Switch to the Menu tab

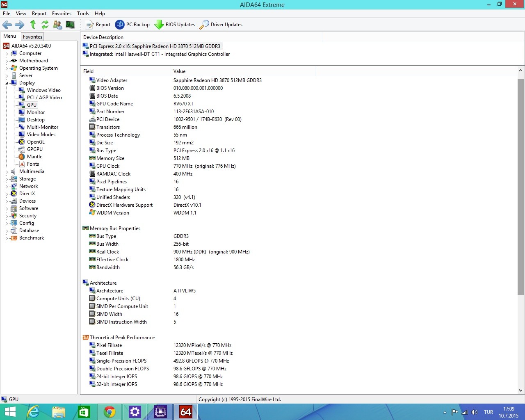coord(10,36)
